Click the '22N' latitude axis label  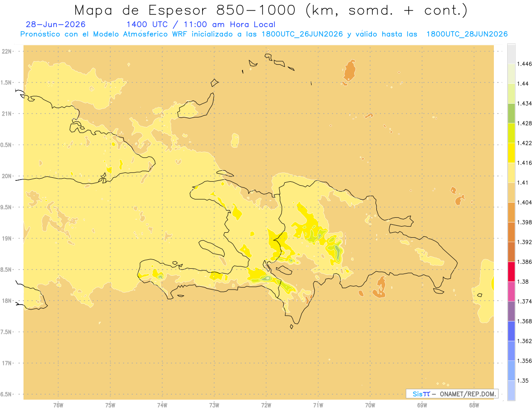tap(7, 51)
